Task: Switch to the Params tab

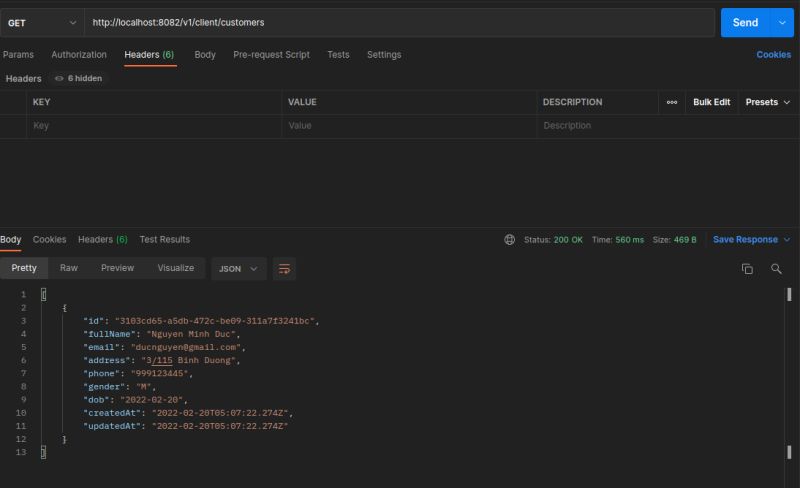Action: point(18,55)
